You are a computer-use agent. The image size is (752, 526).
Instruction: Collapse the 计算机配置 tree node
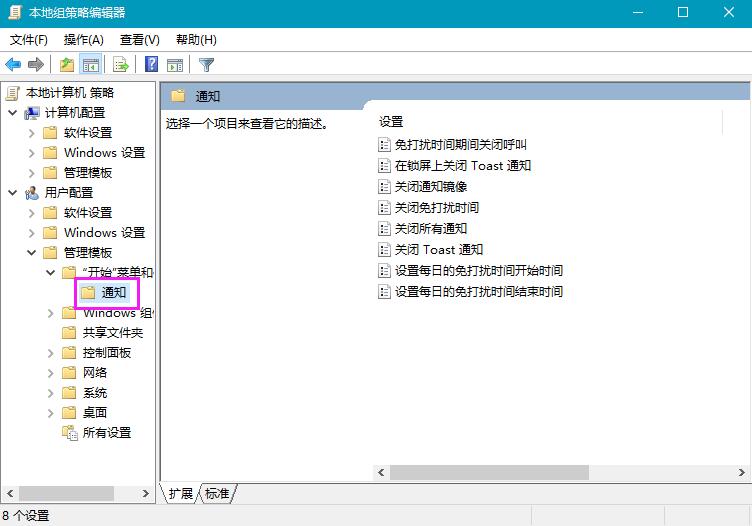pos(13,113)
